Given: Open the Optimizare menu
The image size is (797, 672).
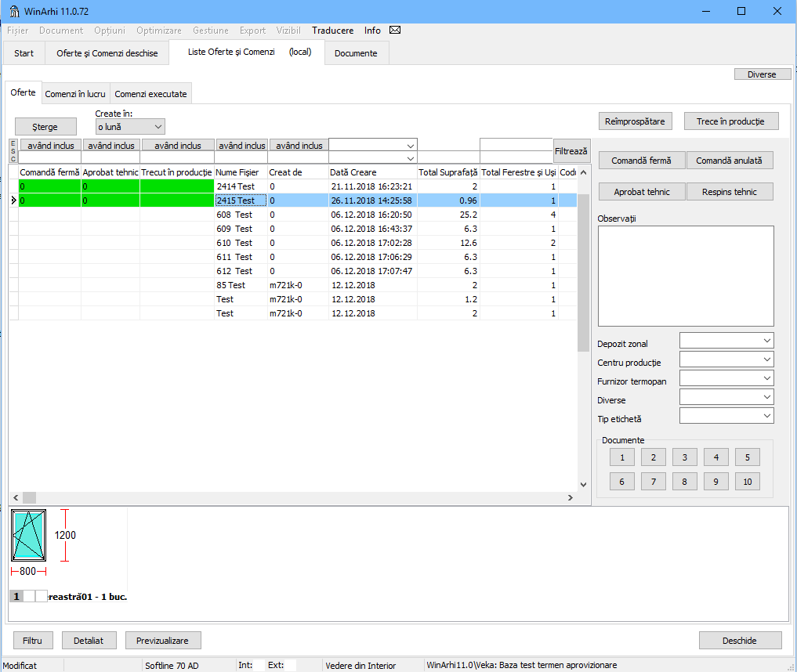Looking at the screenshot, I should 158,31.
